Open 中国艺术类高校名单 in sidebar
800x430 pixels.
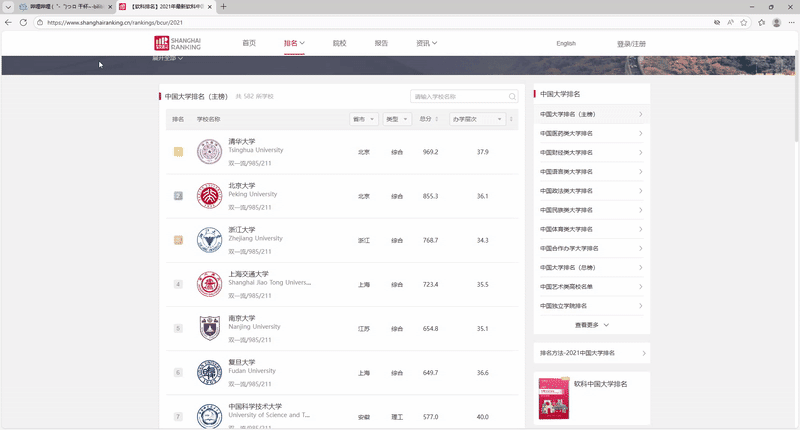pyautogui.click(x=591, y=287)
